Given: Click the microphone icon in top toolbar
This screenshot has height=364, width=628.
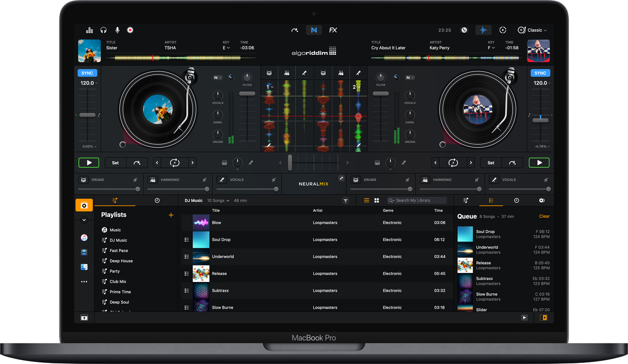Looking at the screenshot, I should pos(117,30).
